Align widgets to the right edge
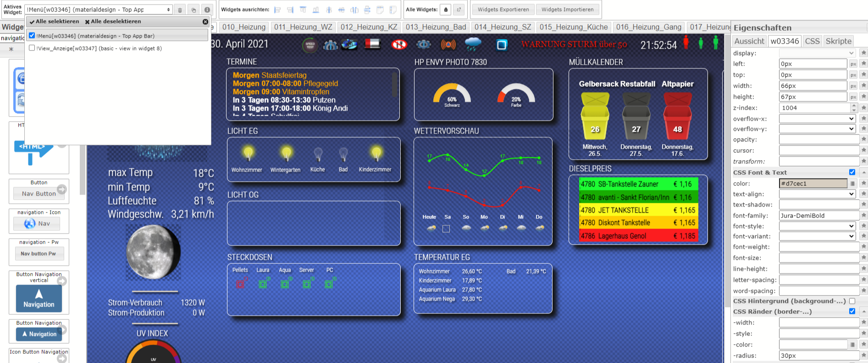Viewport: 868px width, 363px height. point(290,10)
